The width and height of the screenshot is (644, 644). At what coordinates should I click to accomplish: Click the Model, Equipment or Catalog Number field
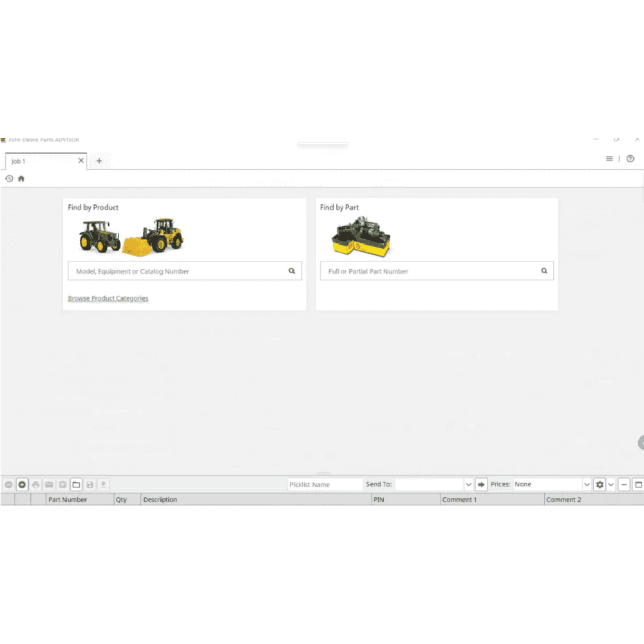(x=185, y=271)
